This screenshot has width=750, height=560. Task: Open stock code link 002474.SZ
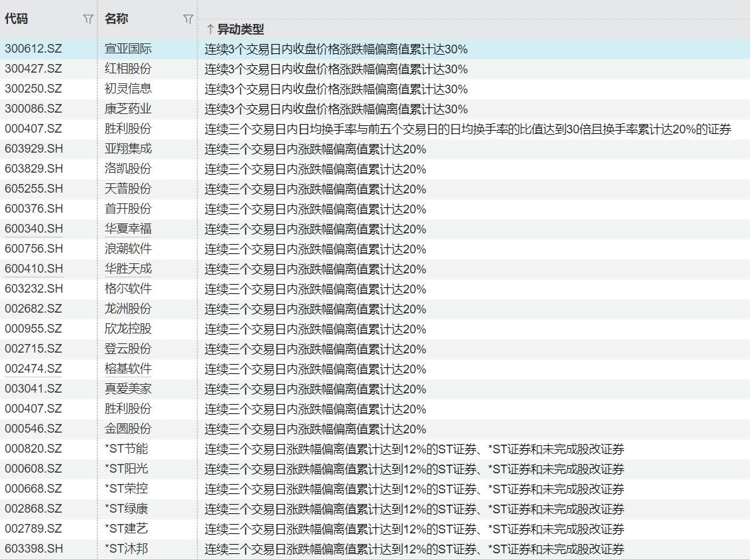point(33,369)
